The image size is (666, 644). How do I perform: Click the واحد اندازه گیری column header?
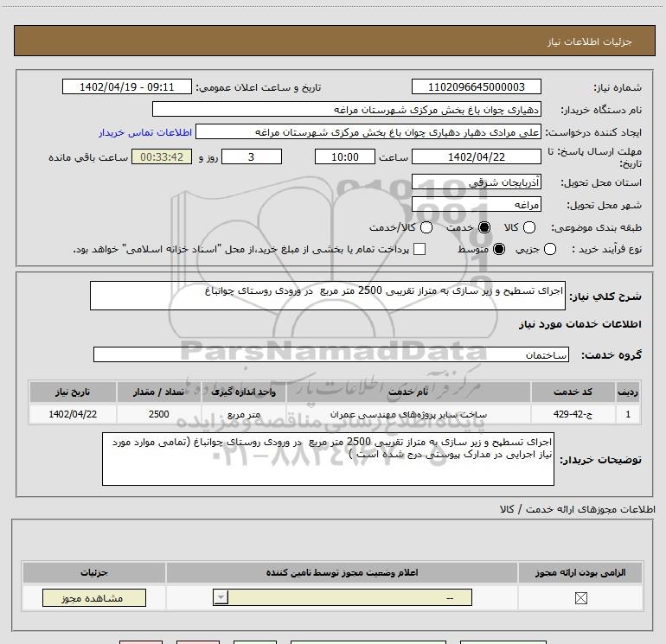[x=244, y=392]
